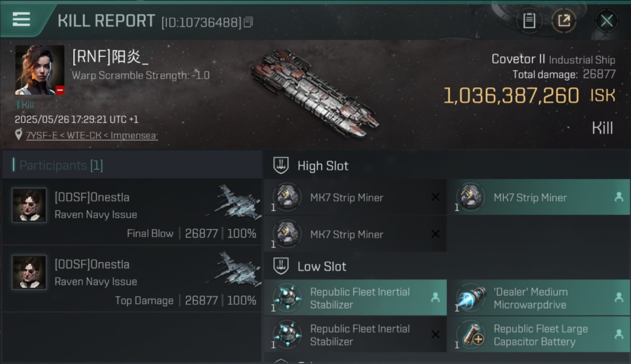Open the hamburger menu icon
The height and width of the screenshot is (364, 631).
[21, 19]
